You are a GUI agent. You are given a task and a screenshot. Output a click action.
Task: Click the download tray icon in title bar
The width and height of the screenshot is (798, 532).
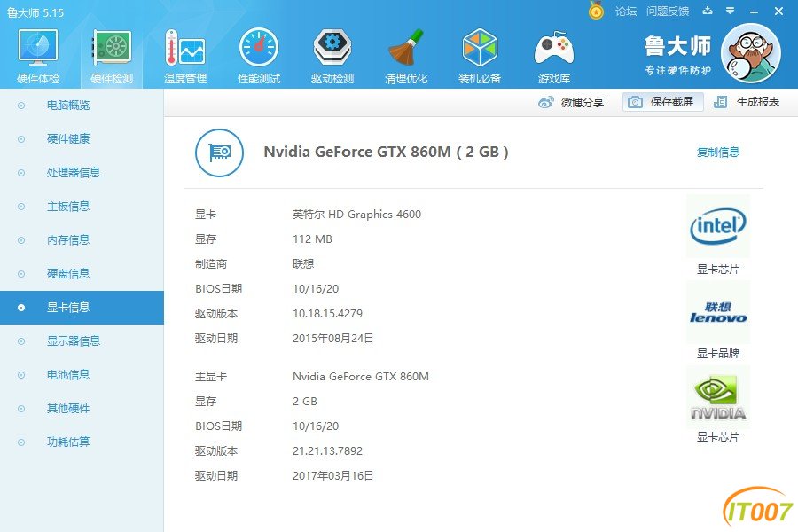point(708,11)
